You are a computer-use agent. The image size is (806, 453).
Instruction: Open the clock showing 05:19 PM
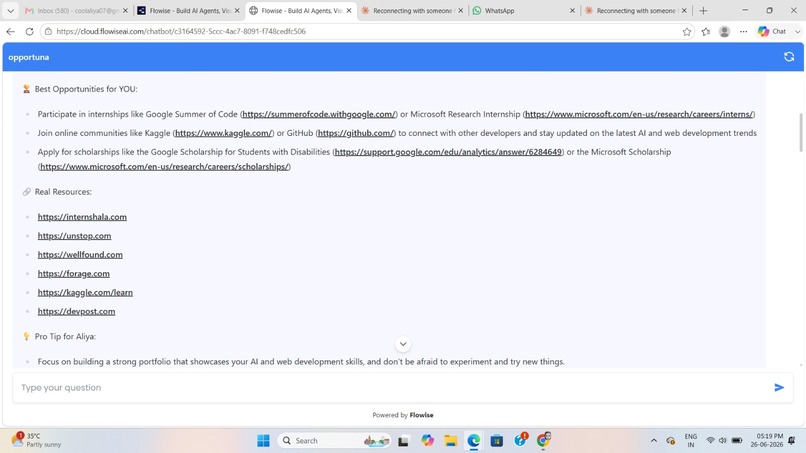[x=767, y=440]
